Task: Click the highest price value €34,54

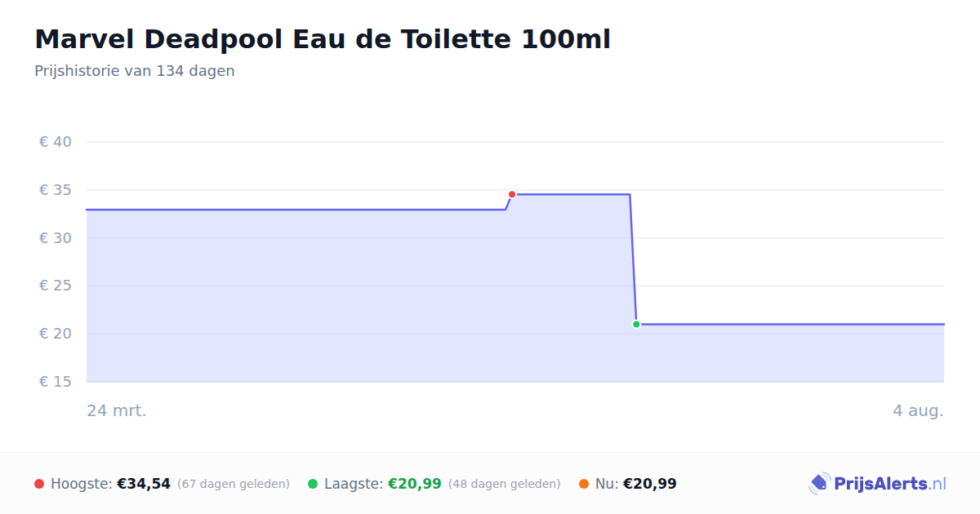Action: [x=144, y=484]
